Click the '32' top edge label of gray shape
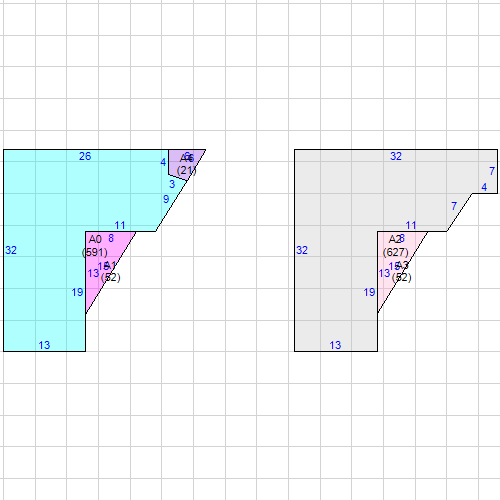500x500 pixels. coord(396,156)
